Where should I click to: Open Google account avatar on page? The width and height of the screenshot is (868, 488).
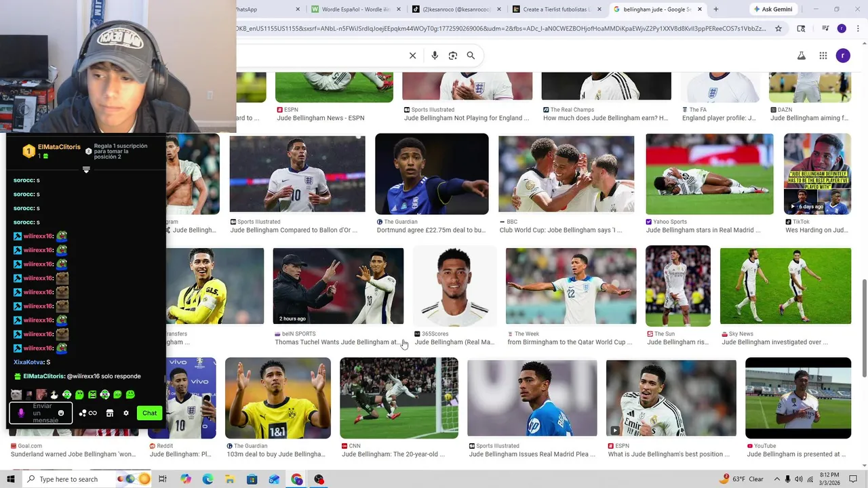coord(843,56)
